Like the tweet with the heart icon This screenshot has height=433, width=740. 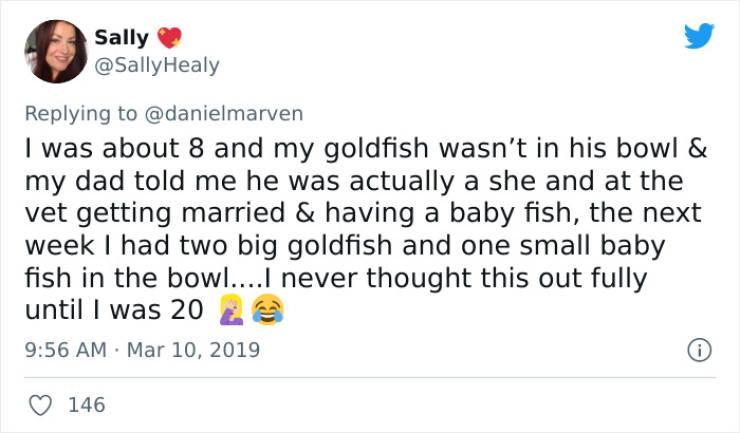pyautogui.click(x=41, y=405)
